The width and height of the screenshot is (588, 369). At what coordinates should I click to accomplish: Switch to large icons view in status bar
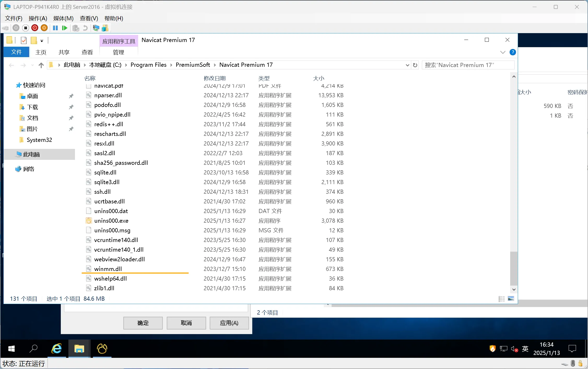(x=511, y=299)
